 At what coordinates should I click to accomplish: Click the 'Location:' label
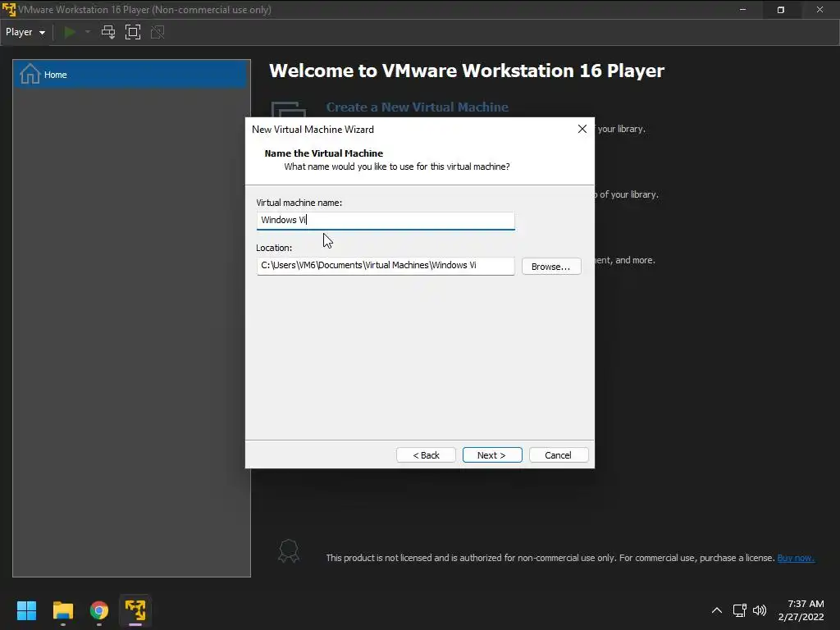pyautogui.click(x=274, y=248)
